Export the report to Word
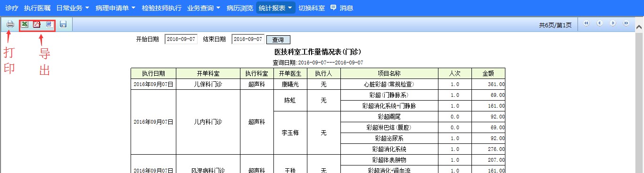 (49, 24)
